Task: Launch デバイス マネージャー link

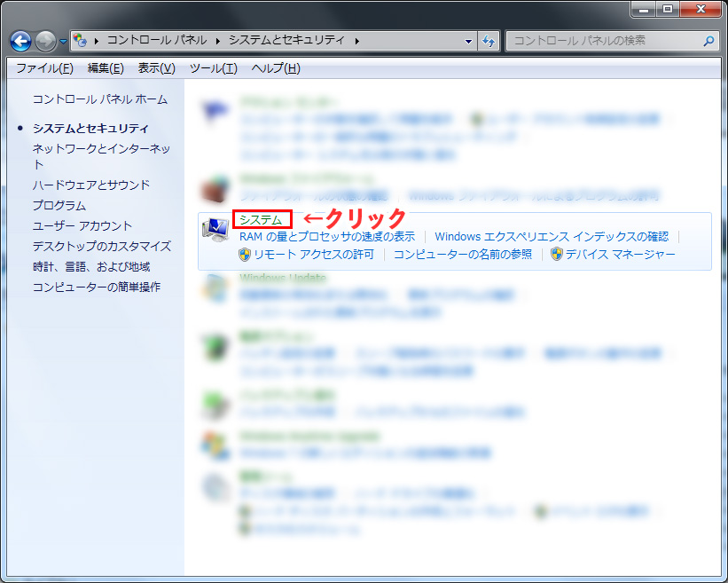Action: [621, 254]
